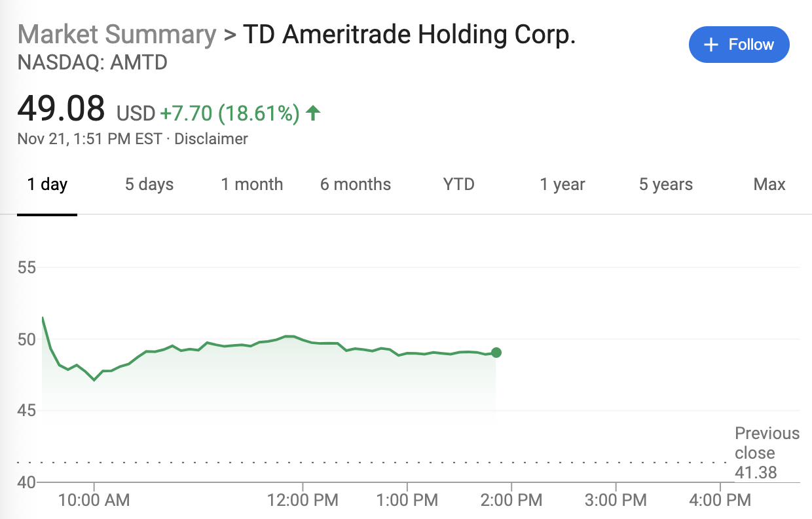Click the latest data point on the chart

(x=497, y=353)
